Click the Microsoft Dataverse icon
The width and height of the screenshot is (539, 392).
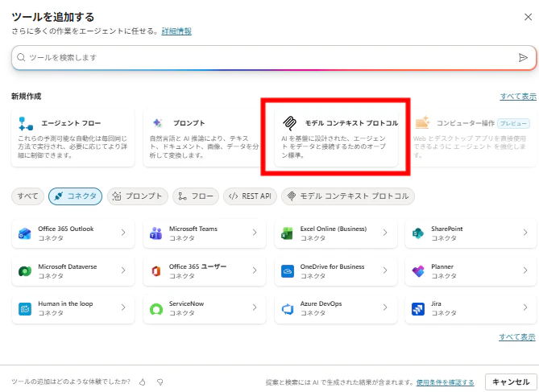pos(25,271)
